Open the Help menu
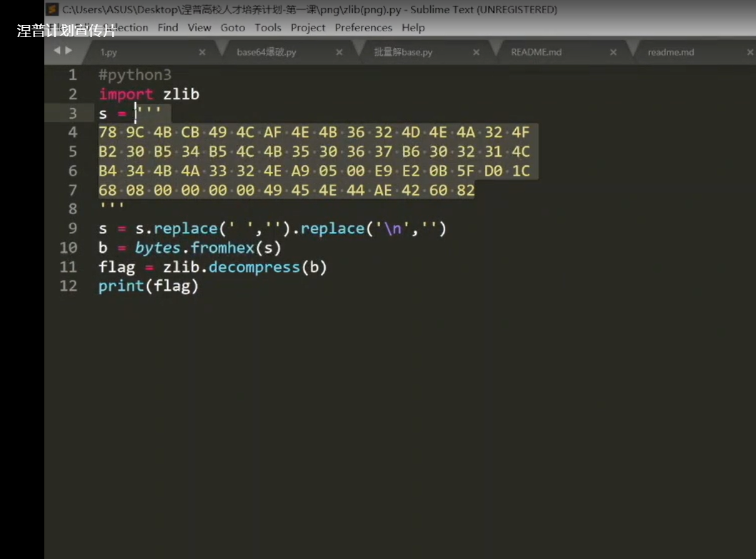 click(x=413, y=28)
